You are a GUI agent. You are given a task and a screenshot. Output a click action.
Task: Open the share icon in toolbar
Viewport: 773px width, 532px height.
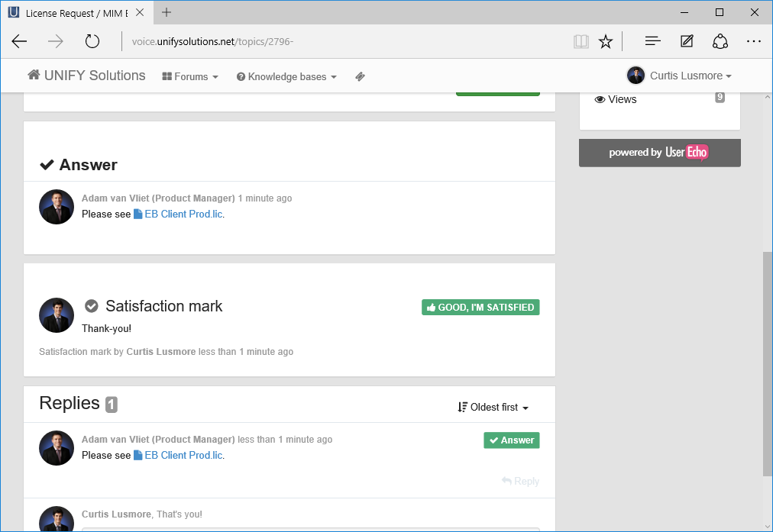coord(720,41)
